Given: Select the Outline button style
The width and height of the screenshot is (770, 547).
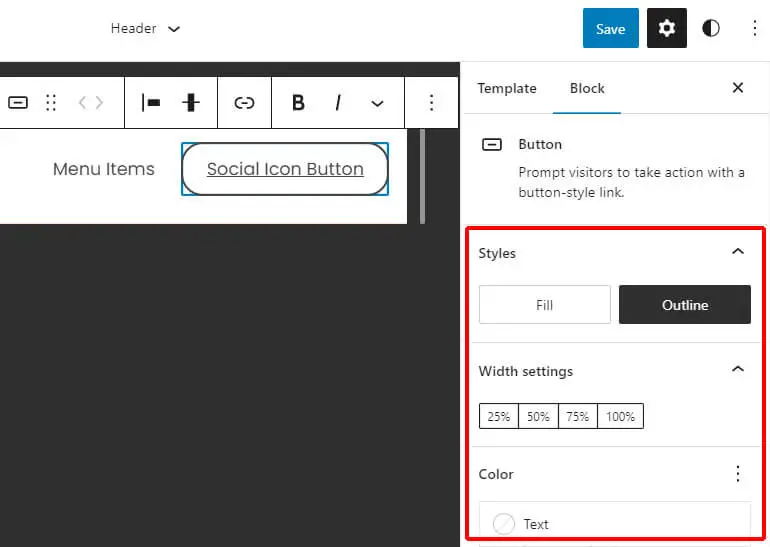Looking at the screenshot, I should coord(685,304).
